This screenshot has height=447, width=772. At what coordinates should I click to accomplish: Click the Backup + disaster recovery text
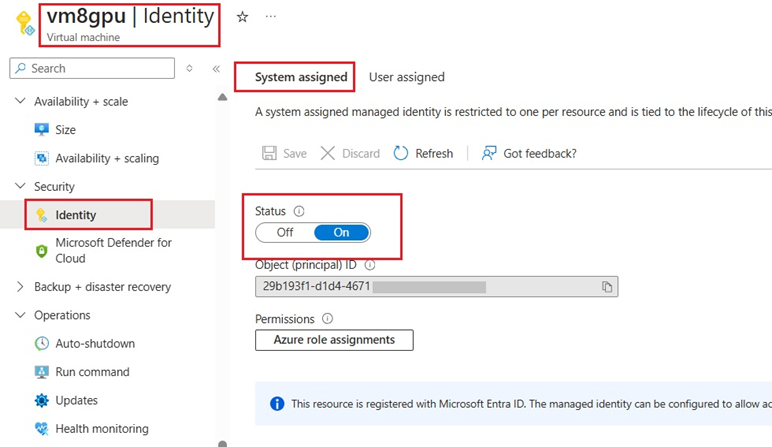(x=102, y=287)
